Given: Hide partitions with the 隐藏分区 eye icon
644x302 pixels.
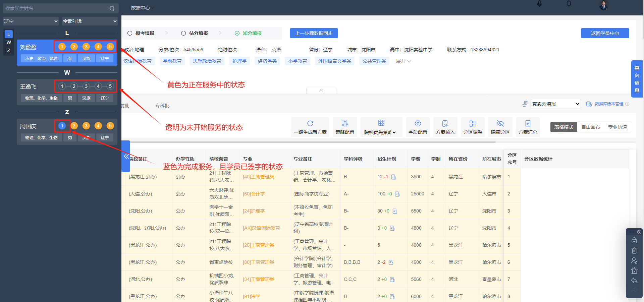Looking at the screenshot, I should (500, 127).
